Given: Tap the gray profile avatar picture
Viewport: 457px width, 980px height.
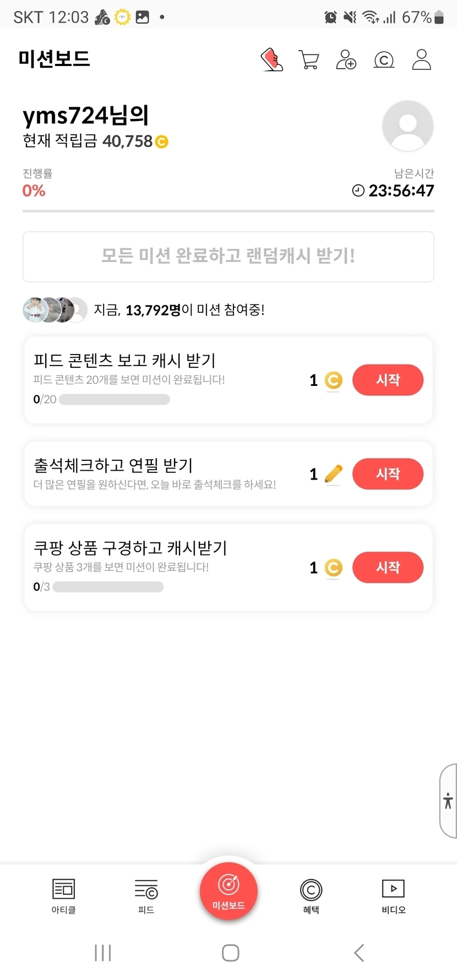Looking at the screenshot, I should click(x=407, y=126).
